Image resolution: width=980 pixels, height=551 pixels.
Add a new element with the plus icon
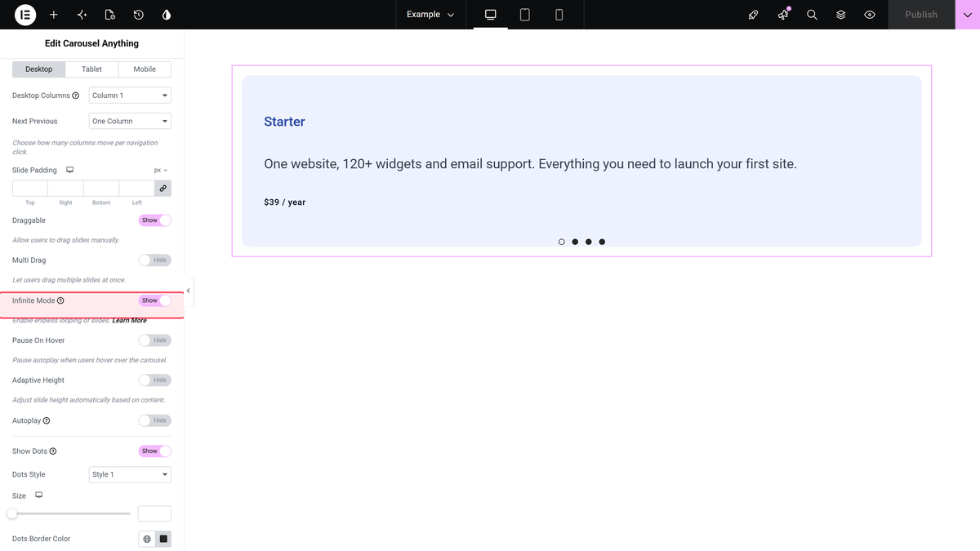click(x=54, y=15)
